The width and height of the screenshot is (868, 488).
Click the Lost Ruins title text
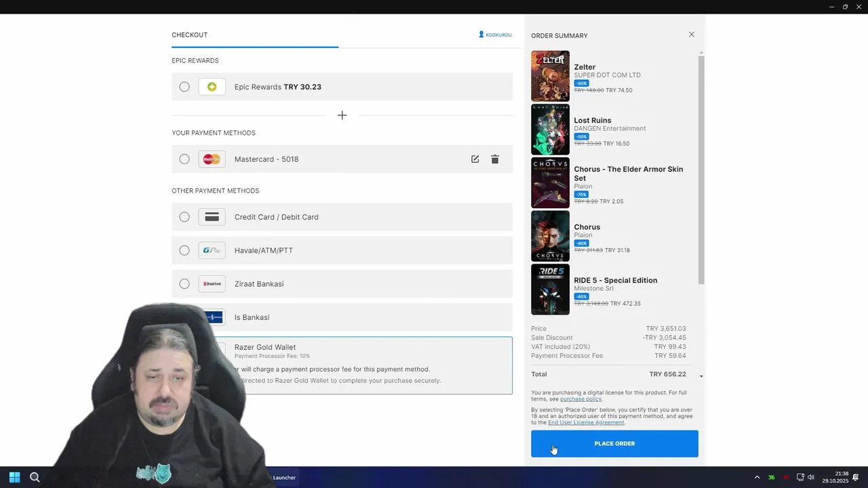tap(593, 121)
